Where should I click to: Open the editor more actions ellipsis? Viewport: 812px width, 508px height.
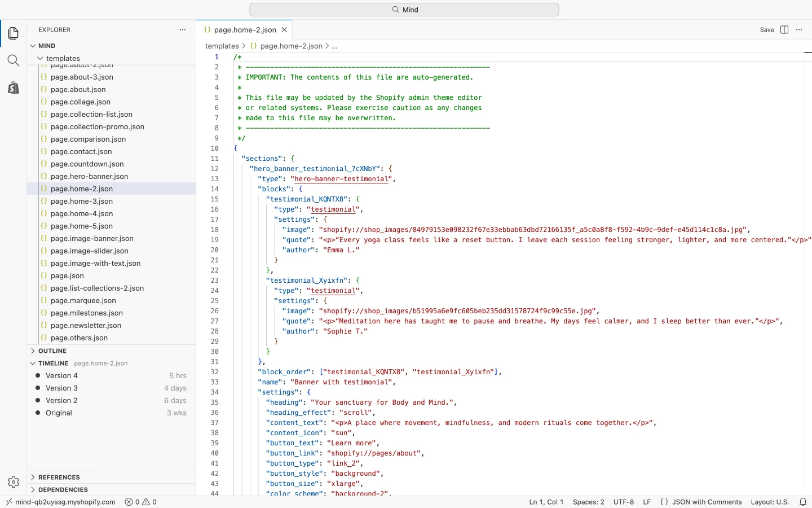(799, 30)
